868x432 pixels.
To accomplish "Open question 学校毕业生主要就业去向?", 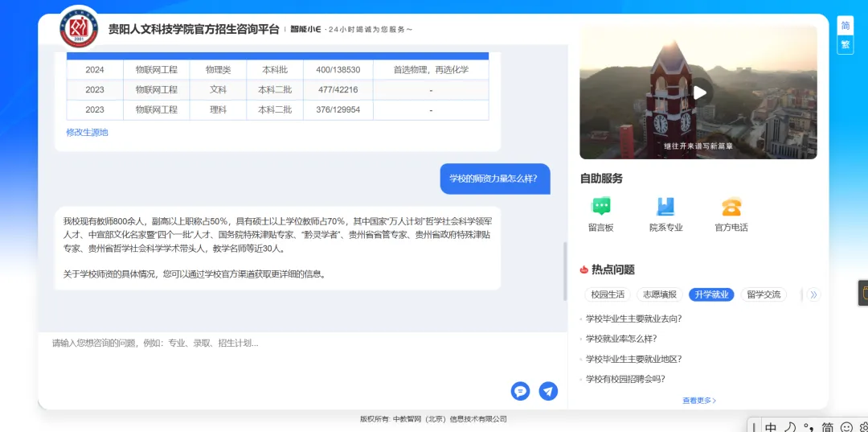I will (633, 319).
